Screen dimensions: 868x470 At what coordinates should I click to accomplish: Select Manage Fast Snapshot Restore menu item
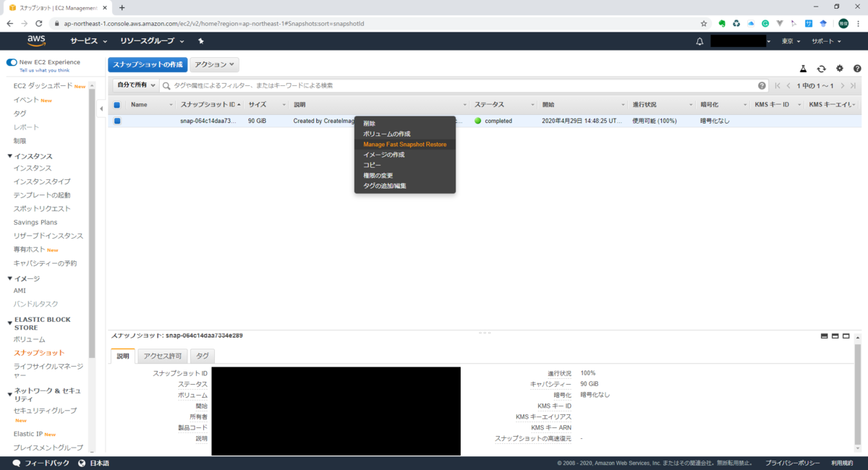[x=405, y=145]
